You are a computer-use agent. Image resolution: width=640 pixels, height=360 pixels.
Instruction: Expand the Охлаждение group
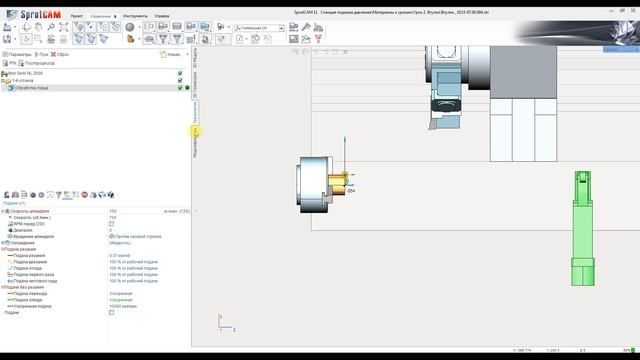[x=2, y=243]
